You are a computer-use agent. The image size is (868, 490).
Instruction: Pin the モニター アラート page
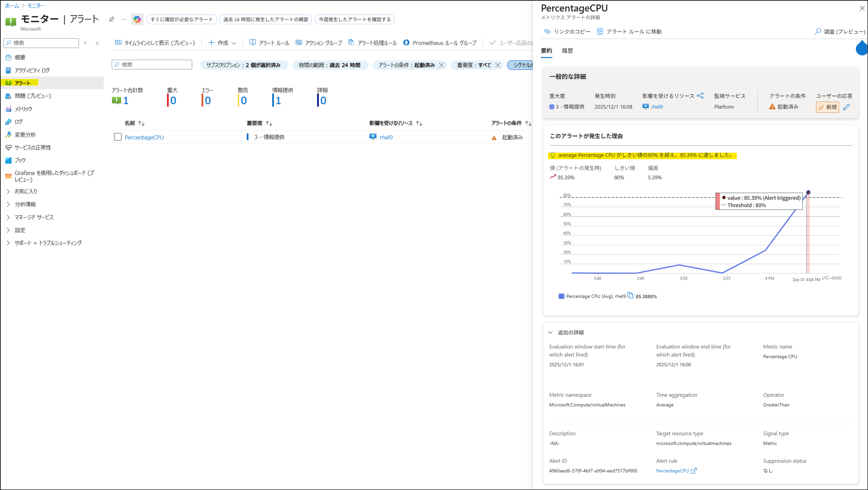(x=111, y=19)
